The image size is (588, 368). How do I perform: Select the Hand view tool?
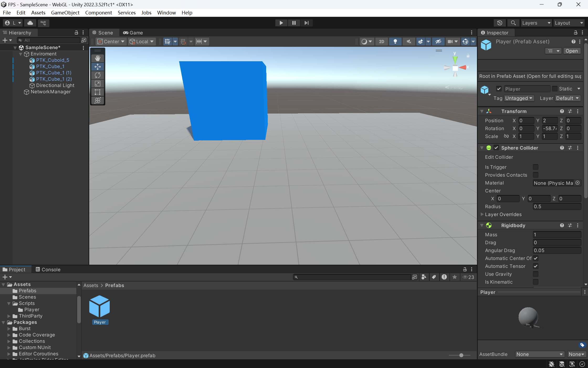(98, 58)
